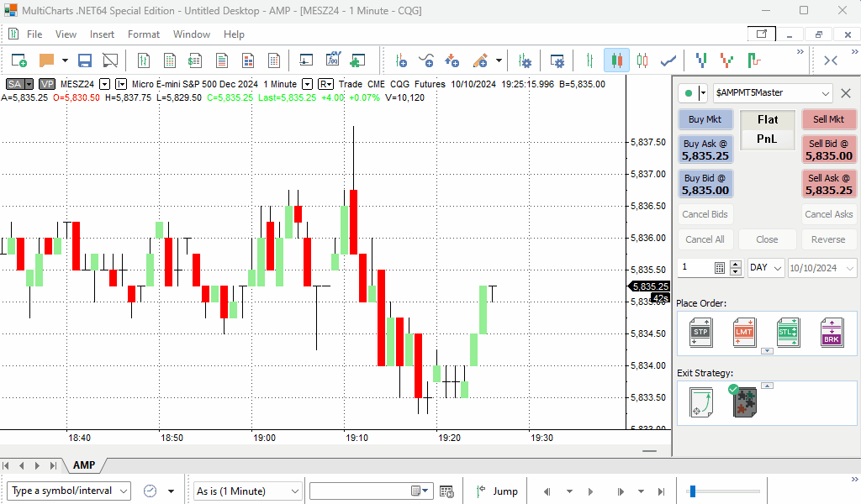
Task: Insert study with the wave-plus icon
Action: (426, 60)
